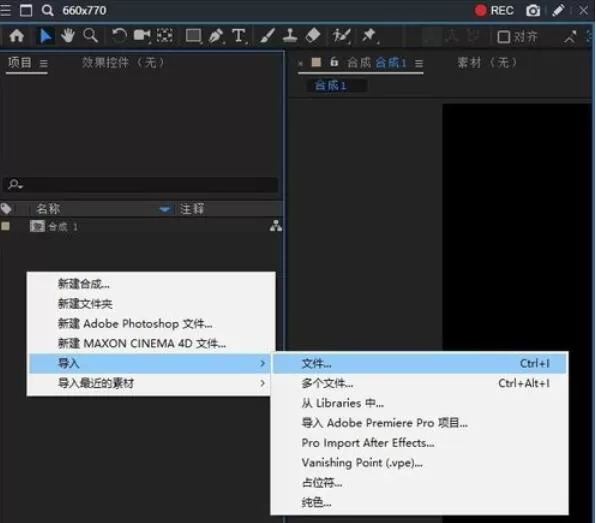Select the 合成 1 item in the project list
This screenshot has width=596, height=523.
coord(63,227)
